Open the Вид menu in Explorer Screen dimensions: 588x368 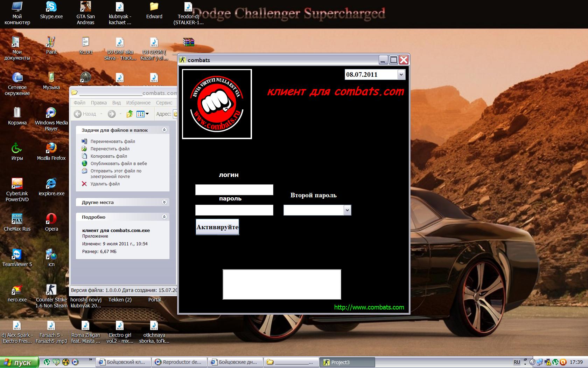coord(117,103)
